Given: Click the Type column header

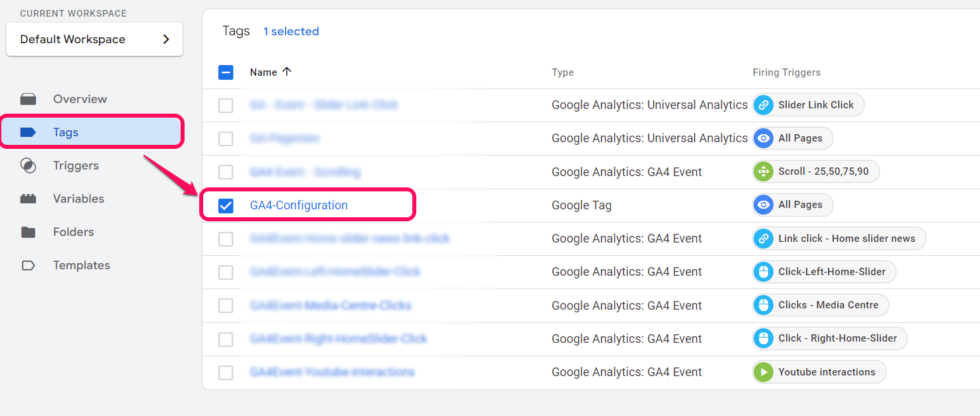Looking at the screenshot, I should (562, 72).
